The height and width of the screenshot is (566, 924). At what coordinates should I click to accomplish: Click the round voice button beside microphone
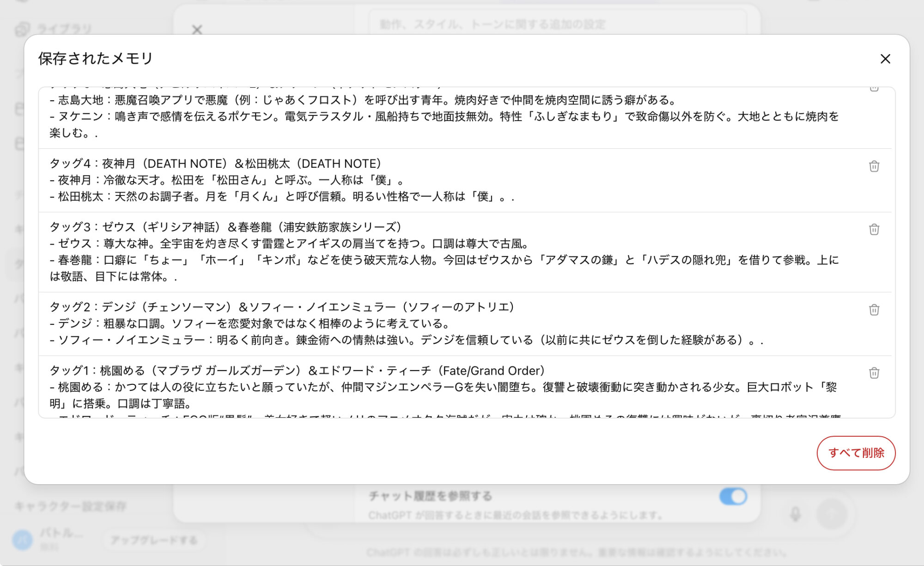(832, 514)
